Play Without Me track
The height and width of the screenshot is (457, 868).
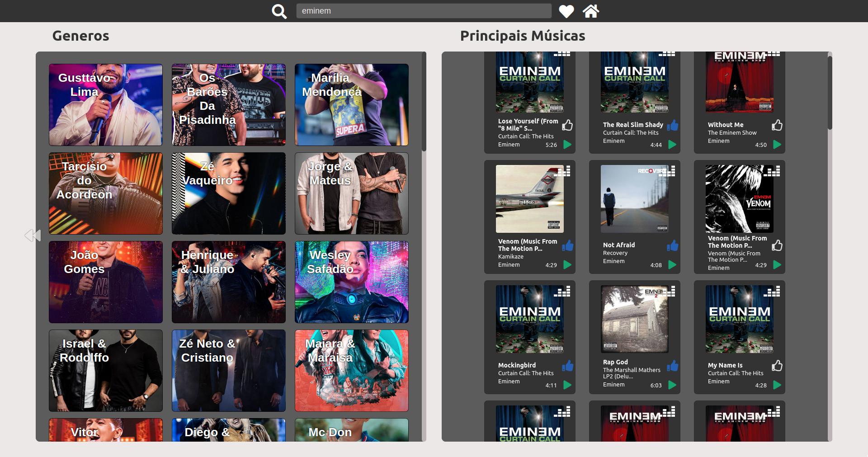click(777, 145)
